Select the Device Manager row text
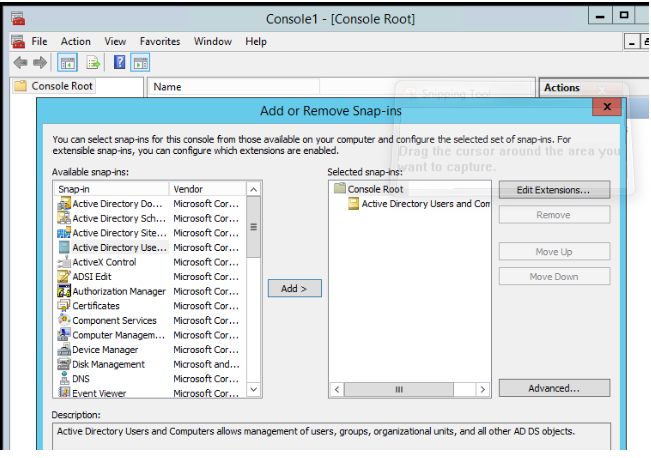651x458 pixels. coord(105,350)
